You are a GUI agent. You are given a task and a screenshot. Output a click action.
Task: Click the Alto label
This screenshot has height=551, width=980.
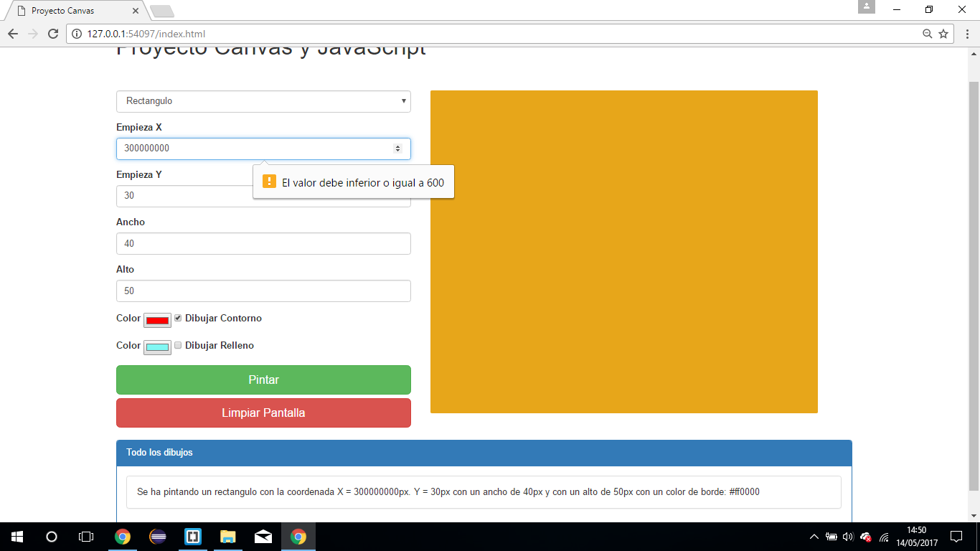(x=126, y=269)
